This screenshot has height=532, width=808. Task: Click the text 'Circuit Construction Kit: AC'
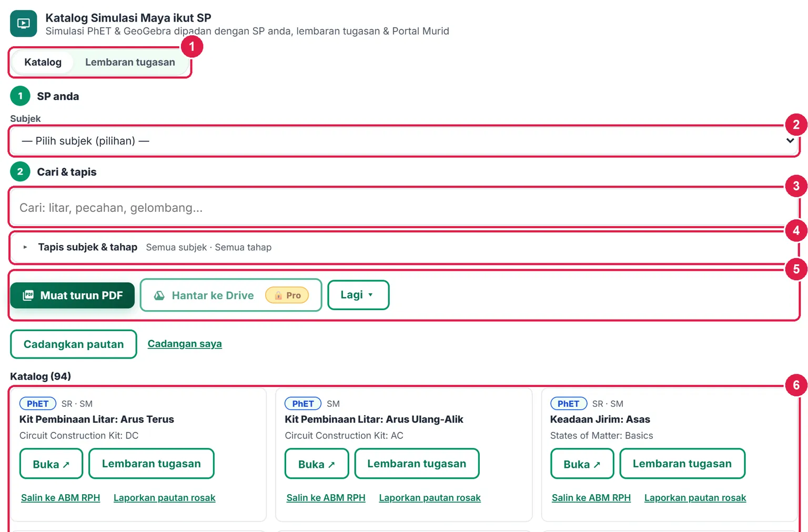(344, 436)
